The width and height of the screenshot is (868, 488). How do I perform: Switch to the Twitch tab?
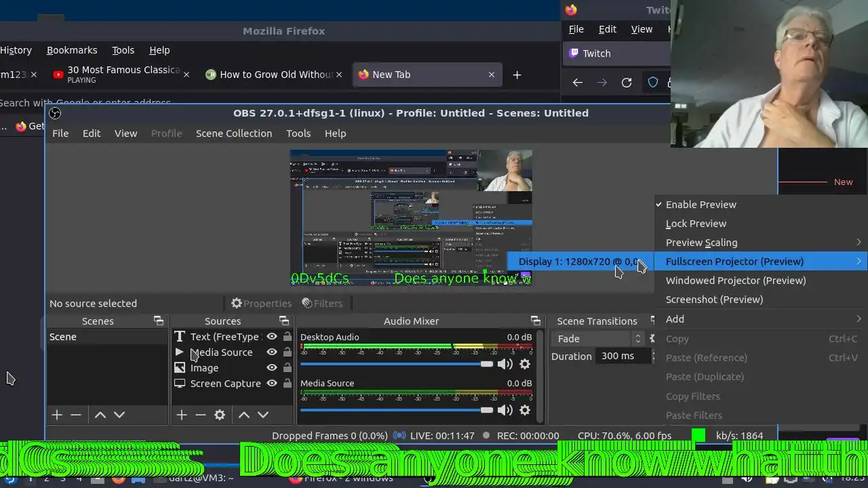(x=616, y=54)
